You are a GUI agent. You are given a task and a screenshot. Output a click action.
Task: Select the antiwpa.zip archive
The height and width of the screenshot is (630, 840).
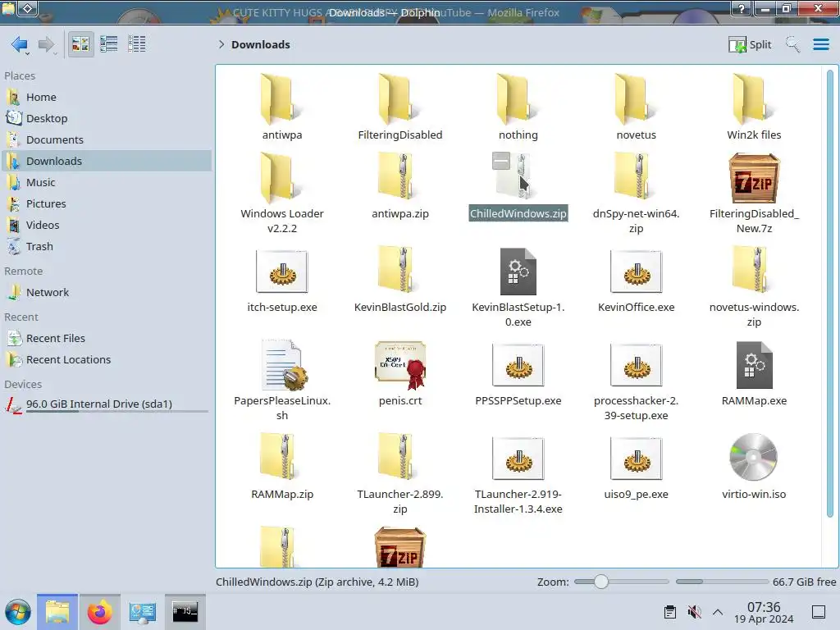click(x=399, y=185)
